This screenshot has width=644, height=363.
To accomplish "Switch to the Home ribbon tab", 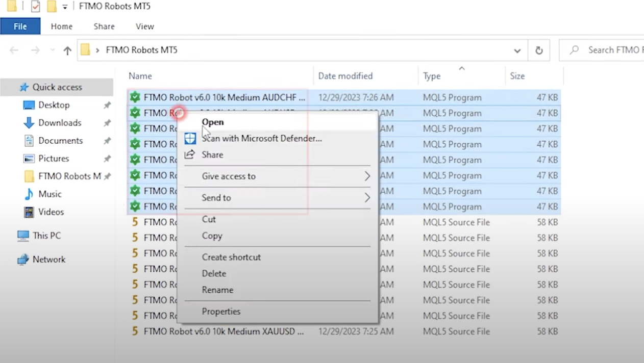I will click(x=62, y=26).
